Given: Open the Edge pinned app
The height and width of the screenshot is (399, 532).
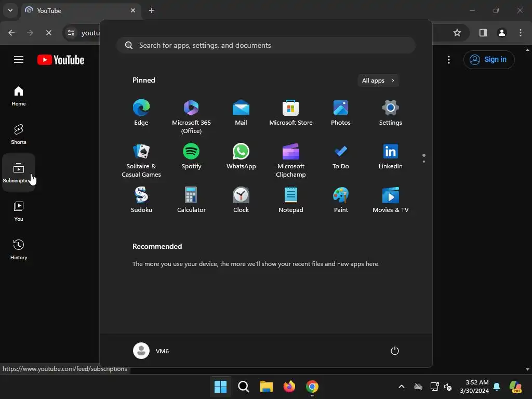Looking at the screenshot, I should (x=141, y=113).
